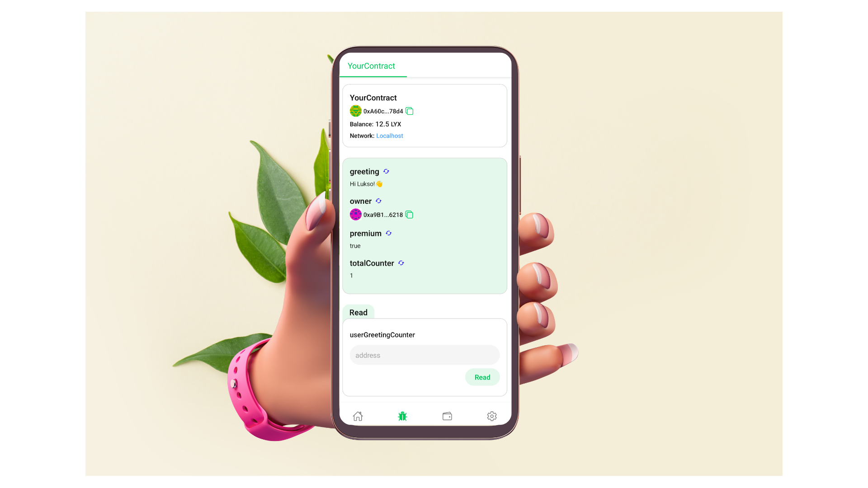868x488 pixels.
Task: Open the settings gear tab
Action: pos(491,415)
